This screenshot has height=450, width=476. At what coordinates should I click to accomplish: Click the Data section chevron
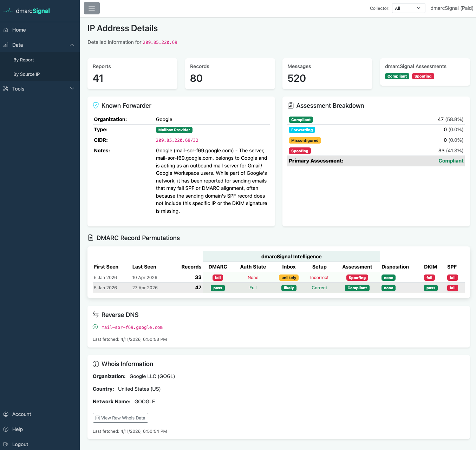(72, 45)
